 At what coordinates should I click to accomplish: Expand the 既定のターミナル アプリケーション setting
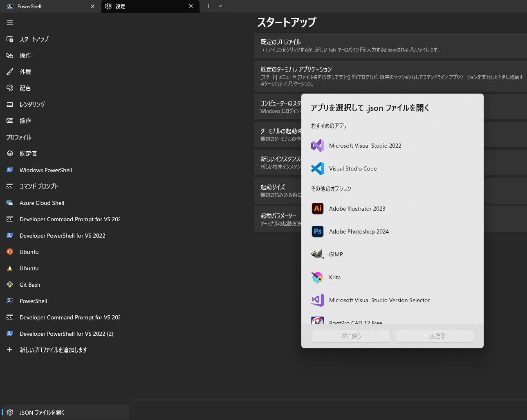tap(390, 76)
